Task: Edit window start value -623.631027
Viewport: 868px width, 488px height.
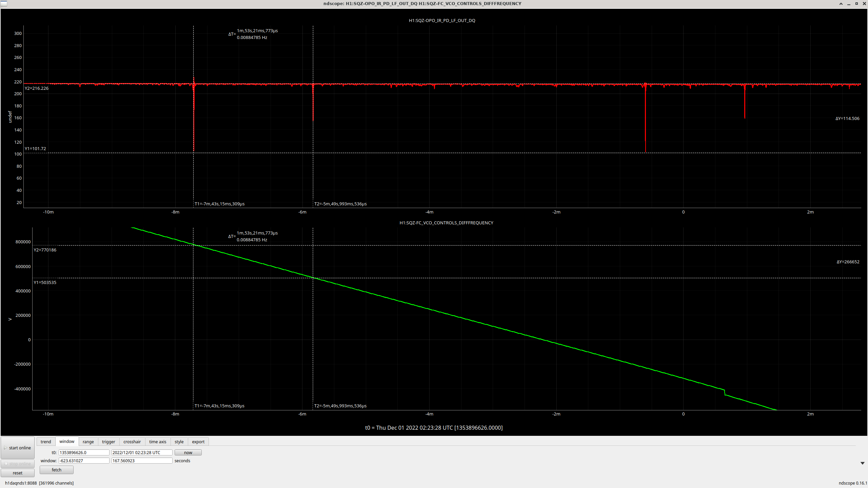Action: pos(84,461)
